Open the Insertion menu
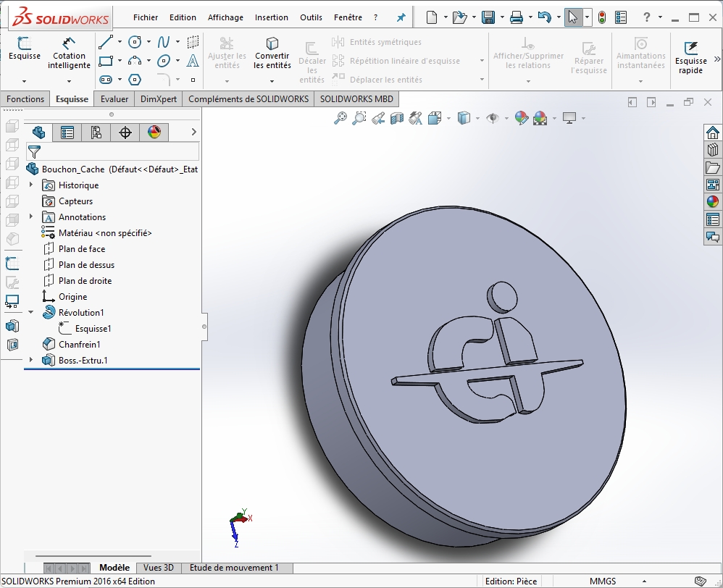Viewport: 723px width, 588px height. pos(272,17)
